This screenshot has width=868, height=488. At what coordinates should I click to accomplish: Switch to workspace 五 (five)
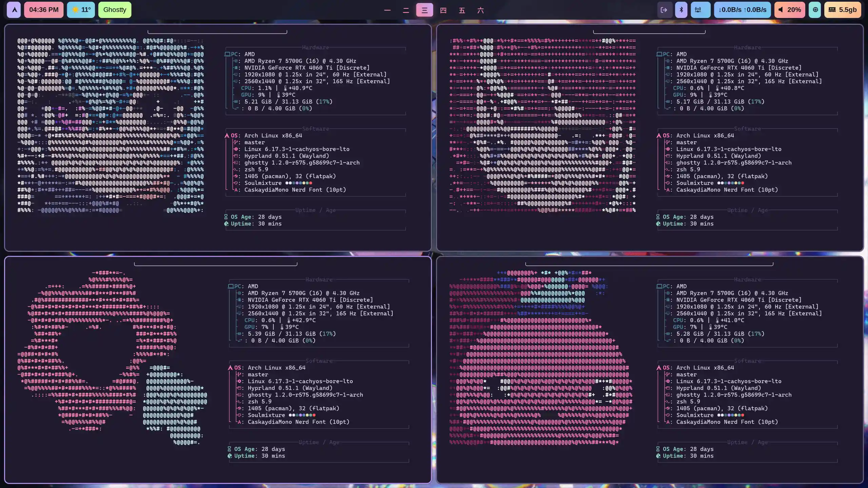click(x=462, y=10)
